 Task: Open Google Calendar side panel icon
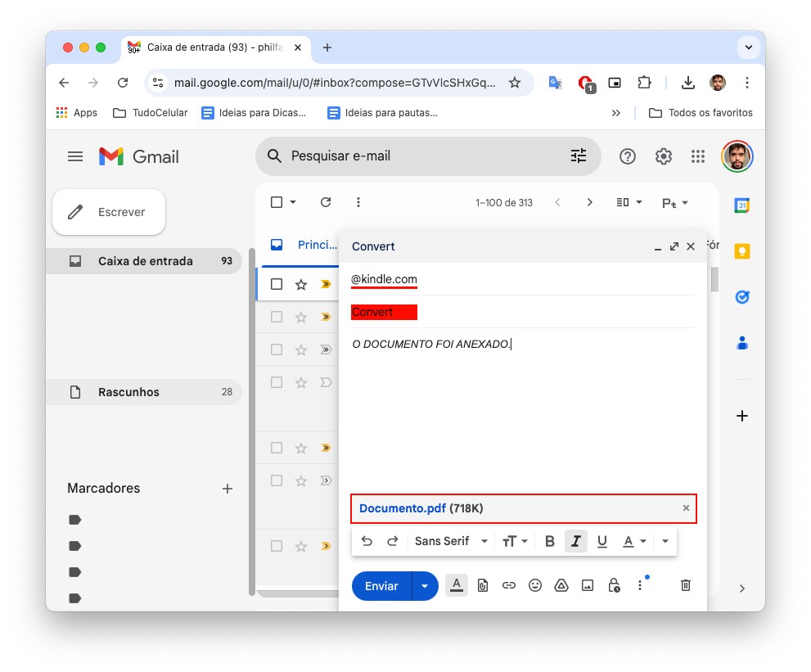(742, 205)
